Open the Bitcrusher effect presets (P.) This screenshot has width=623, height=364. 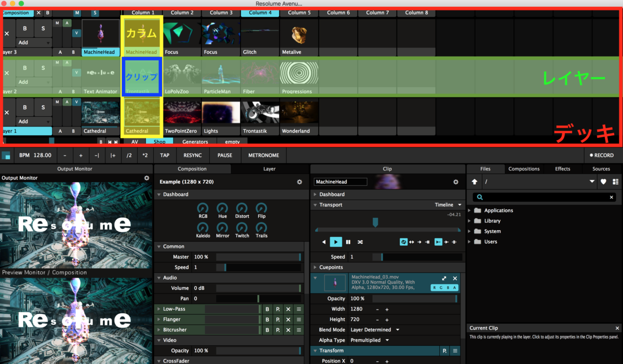278,330
